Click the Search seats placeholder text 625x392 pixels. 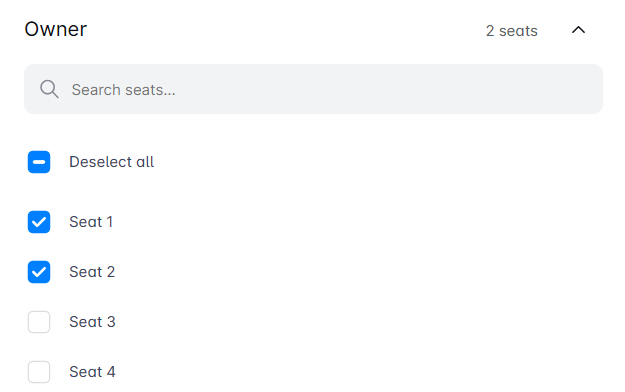pos(124,90)
